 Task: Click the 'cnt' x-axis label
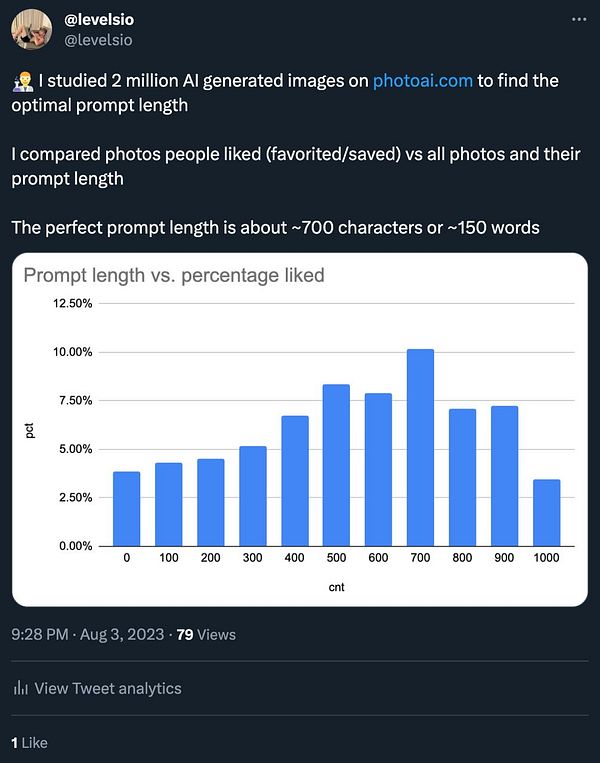coord(336,588)
